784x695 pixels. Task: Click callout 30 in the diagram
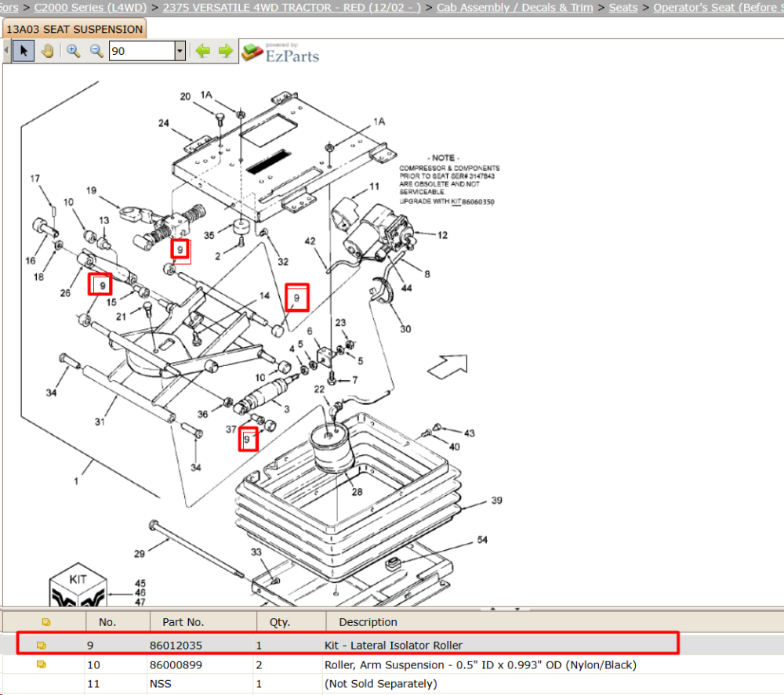(x=405, y=329)
